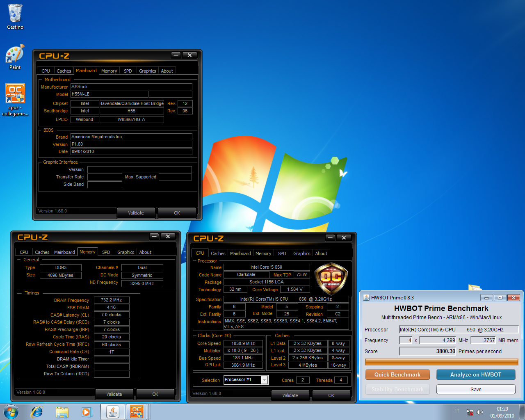Click Manufacturer value ASRock
525x420 pixels.
[x=131, y=87]
